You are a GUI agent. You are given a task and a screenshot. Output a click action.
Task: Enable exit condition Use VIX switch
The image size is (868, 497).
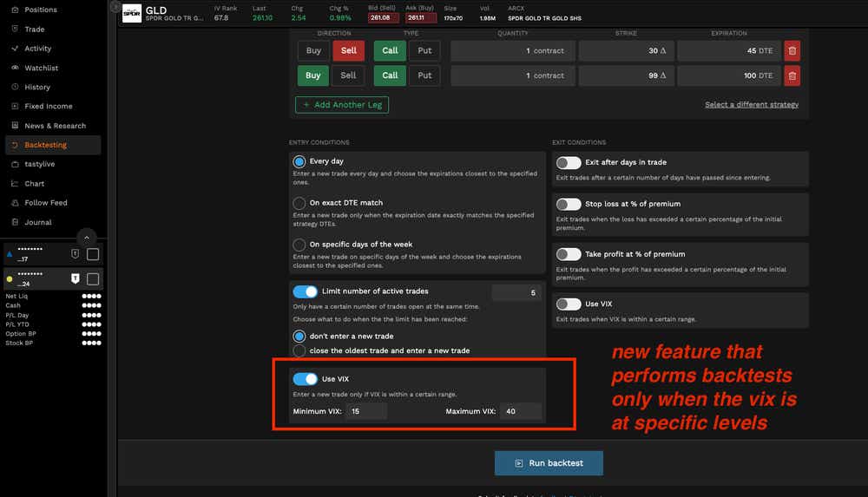tap(569, 304)
